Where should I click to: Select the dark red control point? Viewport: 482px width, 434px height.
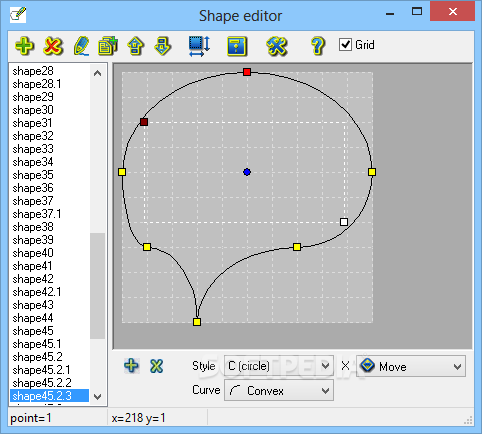pyautogui.click(x=144, y=122)
